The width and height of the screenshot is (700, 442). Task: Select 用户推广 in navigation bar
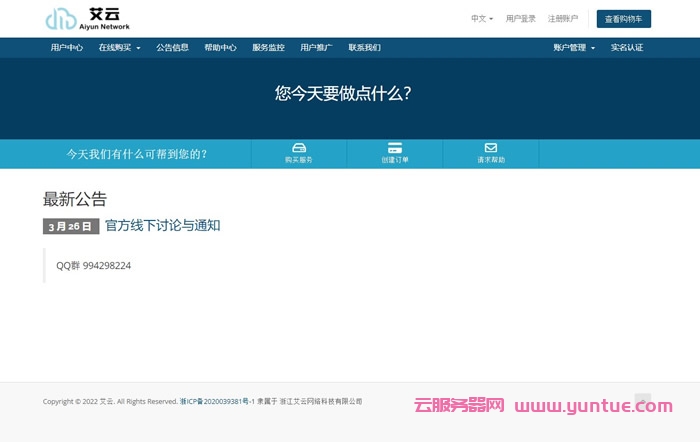pyautogui.click(x=316, y=47)
